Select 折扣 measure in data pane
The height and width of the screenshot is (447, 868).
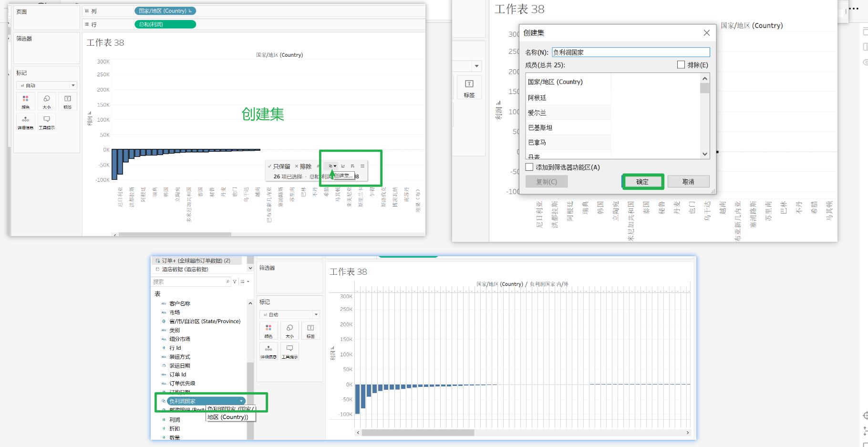(175, 428)
